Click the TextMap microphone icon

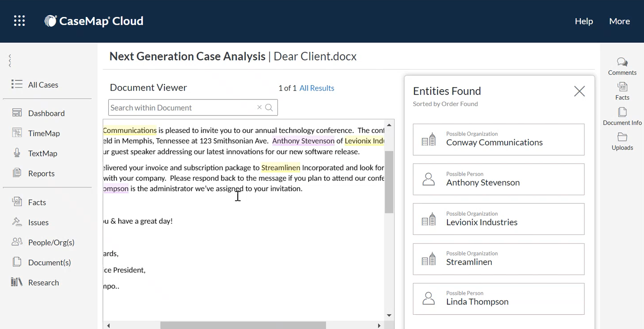click(x=17, y=153)
